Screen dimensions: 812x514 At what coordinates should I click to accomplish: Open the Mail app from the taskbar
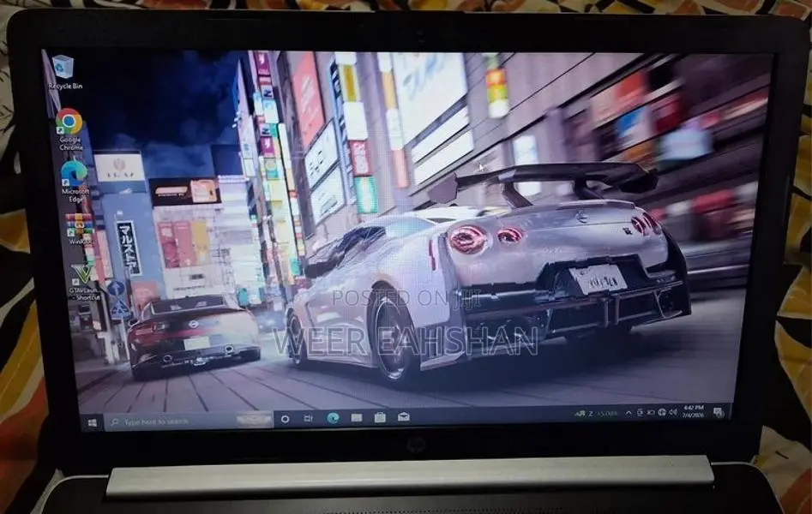coord(403,416)
